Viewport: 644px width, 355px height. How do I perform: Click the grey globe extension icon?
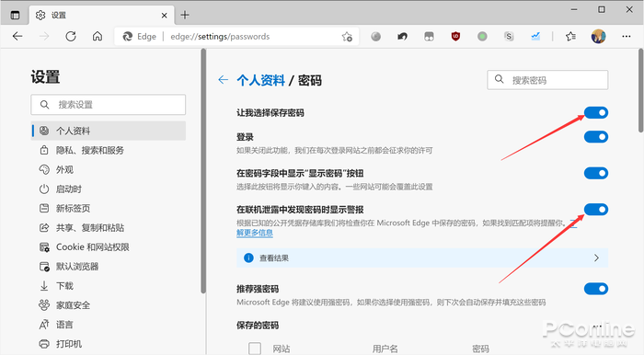[x=375, y=37]
